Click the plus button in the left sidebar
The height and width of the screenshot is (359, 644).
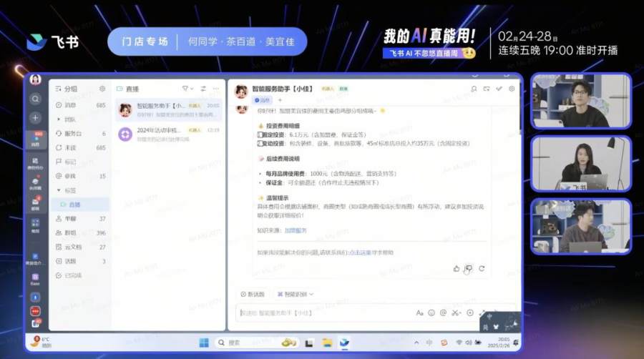35,117
